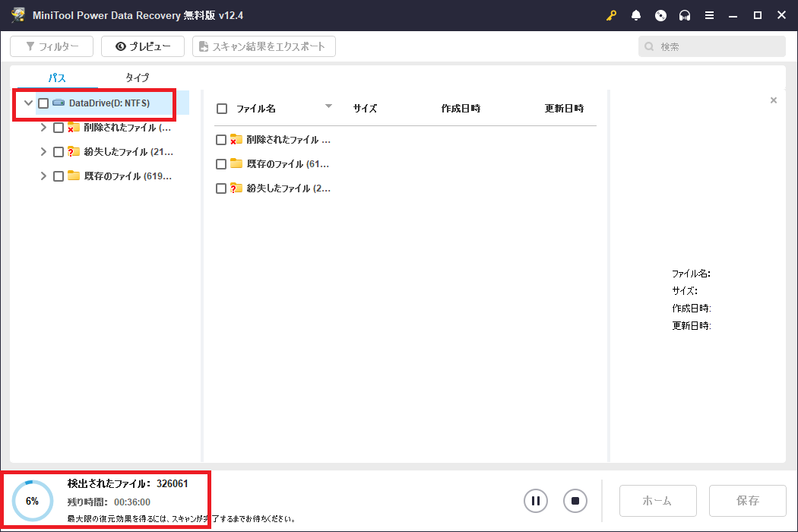Click the sort arrow next to ファイル名
This screenshot has width=798, height=532.
coord(328,106)
